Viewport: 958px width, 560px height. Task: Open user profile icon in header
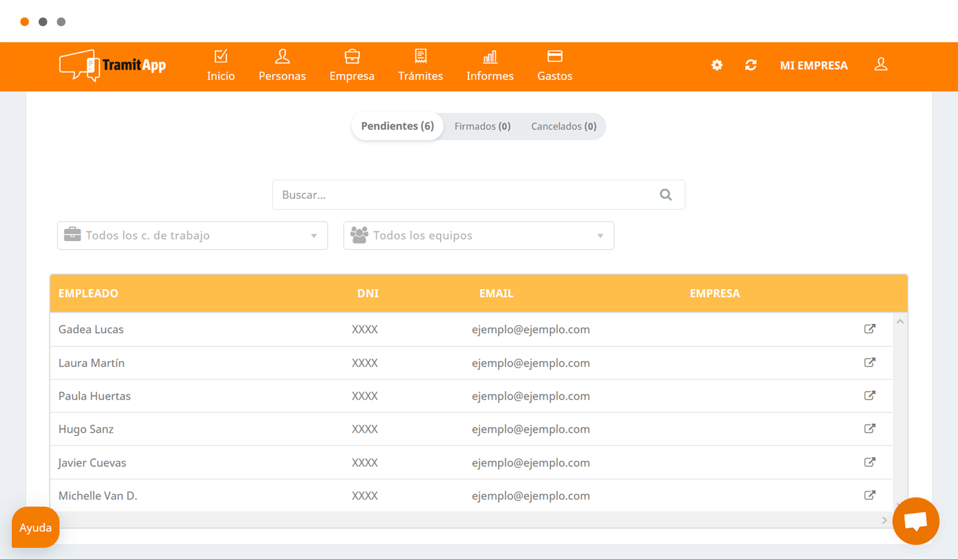coord(881,64)
